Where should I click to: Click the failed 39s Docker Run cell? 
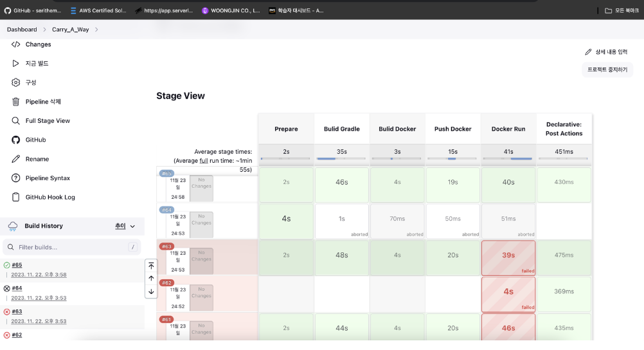[508, 258]
